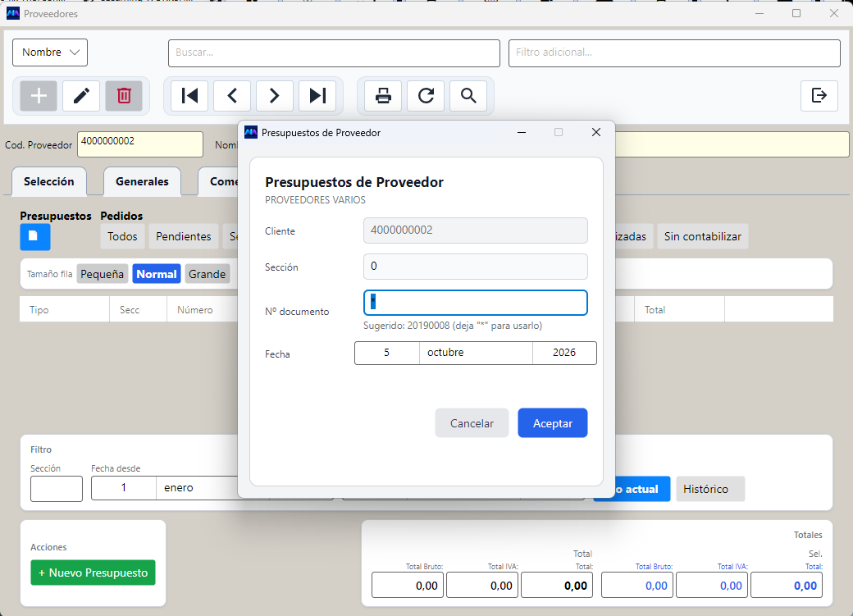Click the Cod. Proveedor field
853x616 pixels.
[139, 144]
